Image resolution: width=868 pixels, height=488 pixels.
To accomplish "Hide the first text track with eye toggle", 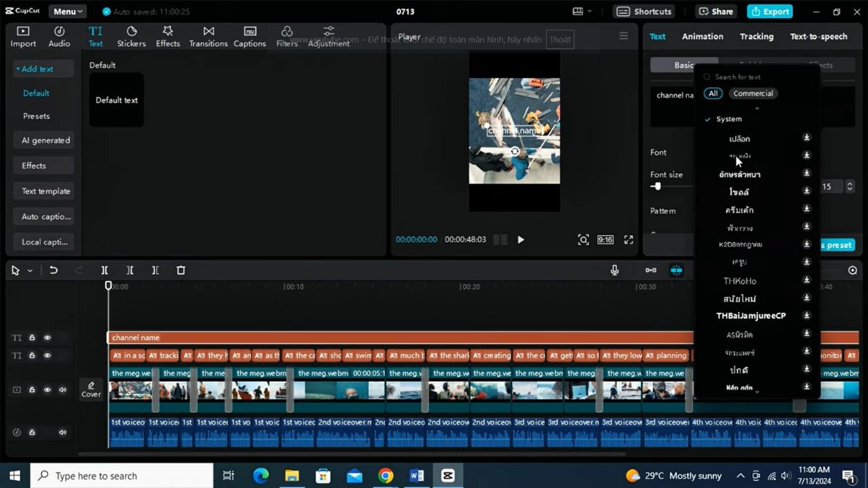I will 47,337.
